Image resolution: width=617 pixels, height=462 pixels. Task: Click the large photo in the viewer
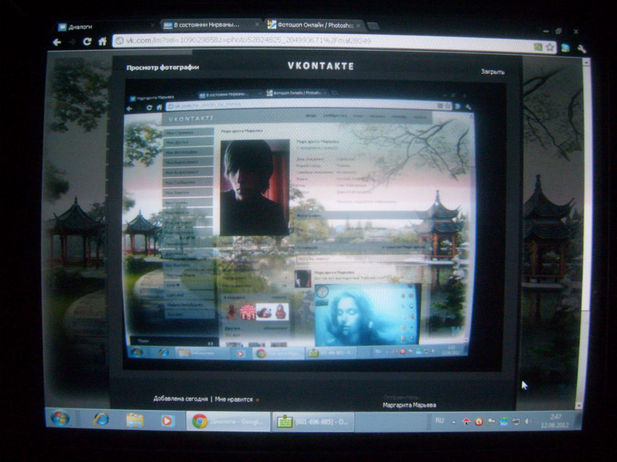313,226
